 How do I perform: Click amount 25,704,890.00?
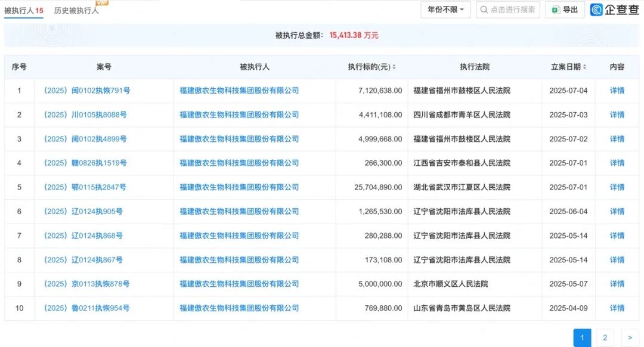(378, 187)
